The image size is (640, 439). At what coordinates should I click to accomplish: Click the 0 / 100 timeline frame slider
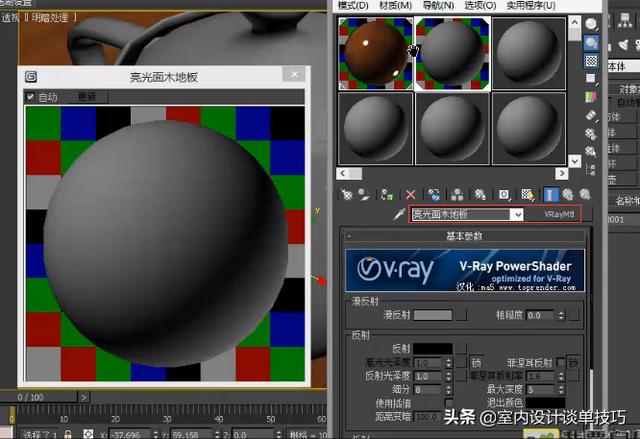pos(39,397)
